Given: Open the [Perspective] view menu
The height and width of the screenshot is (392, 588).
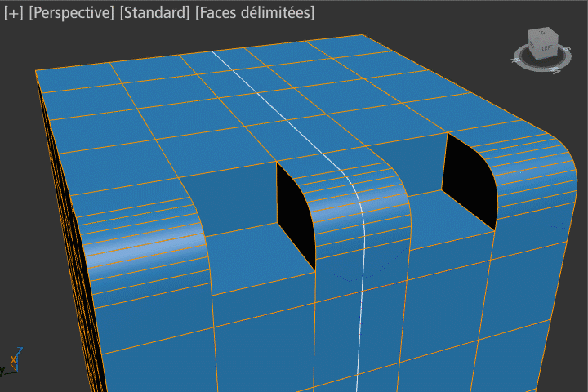Looking at the screenshot, I should tap(71, 13).
